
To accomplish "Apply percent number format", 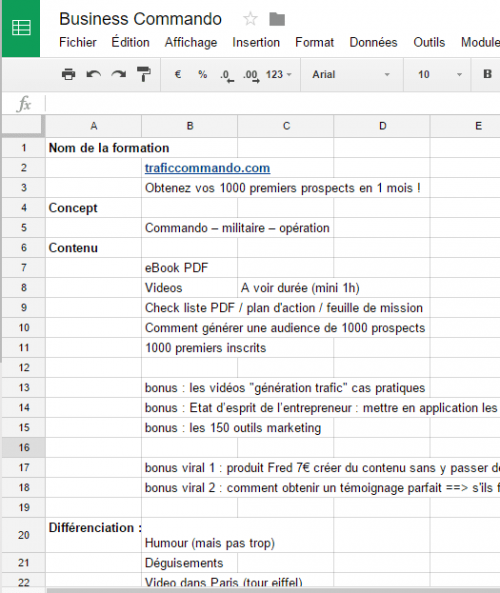I will click(203, 74).
